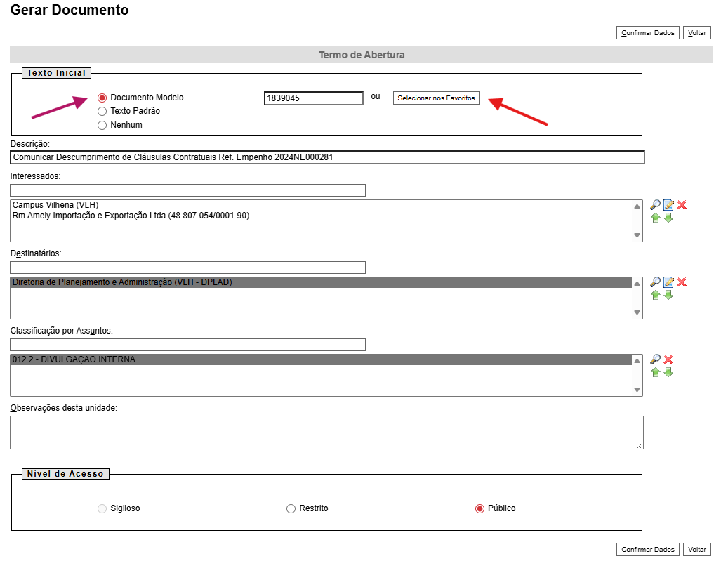This screenshot has width=728, height=561.
Task: Move the selected Interessado up
Action: click(x=655, y=218)
